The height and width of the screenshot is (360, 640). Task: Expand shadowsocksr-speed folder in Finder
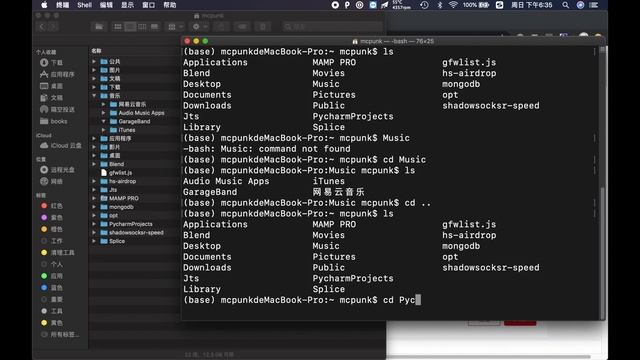click(x=94, y=233)
